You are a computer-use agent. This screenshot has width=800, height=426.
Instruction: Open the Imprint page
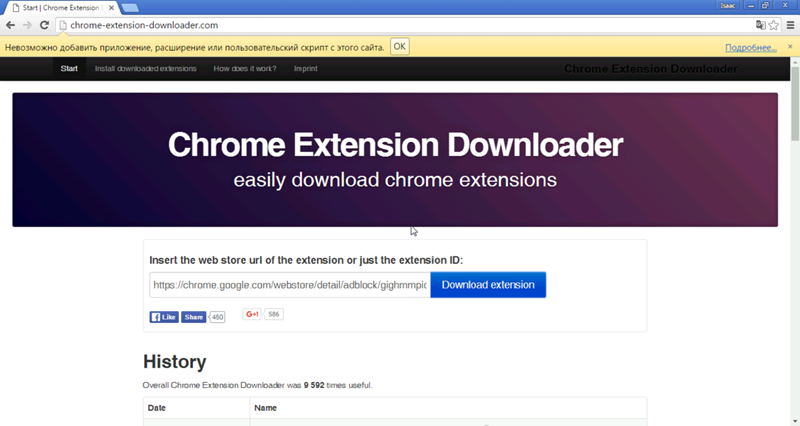pyautogui.click(x=306, y=68)
